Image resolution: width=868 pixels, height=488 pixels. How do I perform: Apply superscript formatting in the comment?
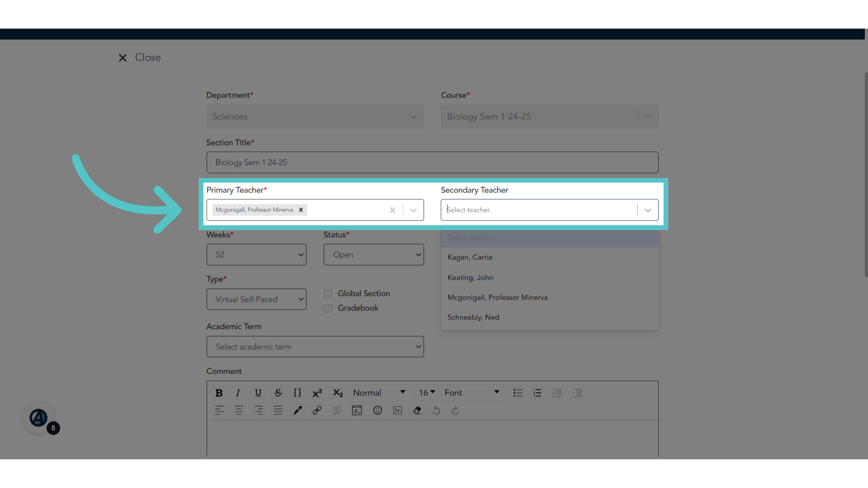pyautogui.click(x=317, y=393)
